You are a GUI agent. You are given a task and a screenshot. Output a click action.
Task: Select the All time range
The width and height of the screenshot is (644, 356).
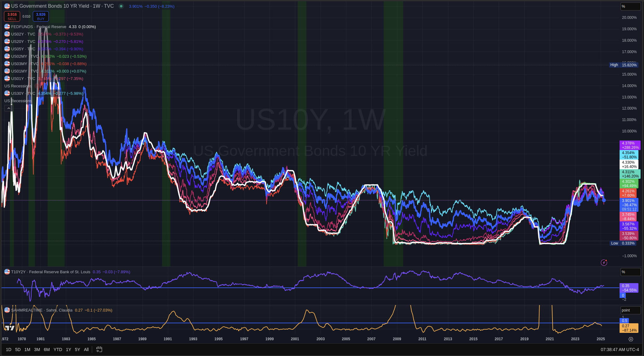point(86,350)
